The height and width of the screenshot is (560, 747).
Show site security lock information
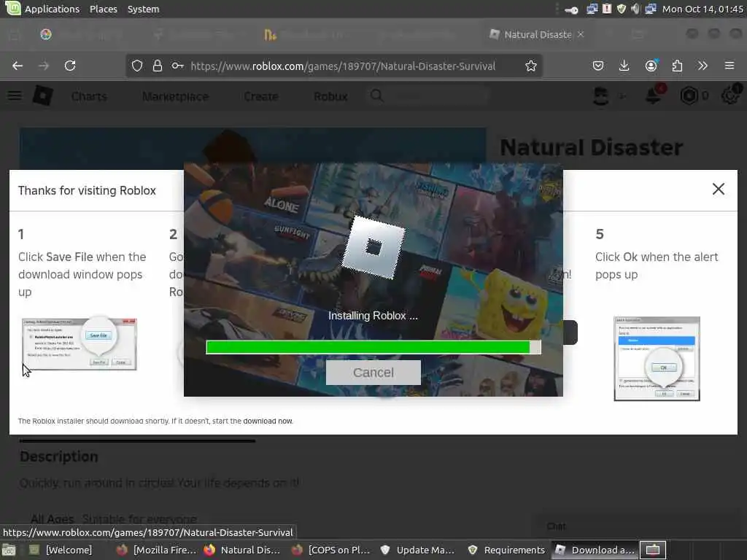[158, 66]
